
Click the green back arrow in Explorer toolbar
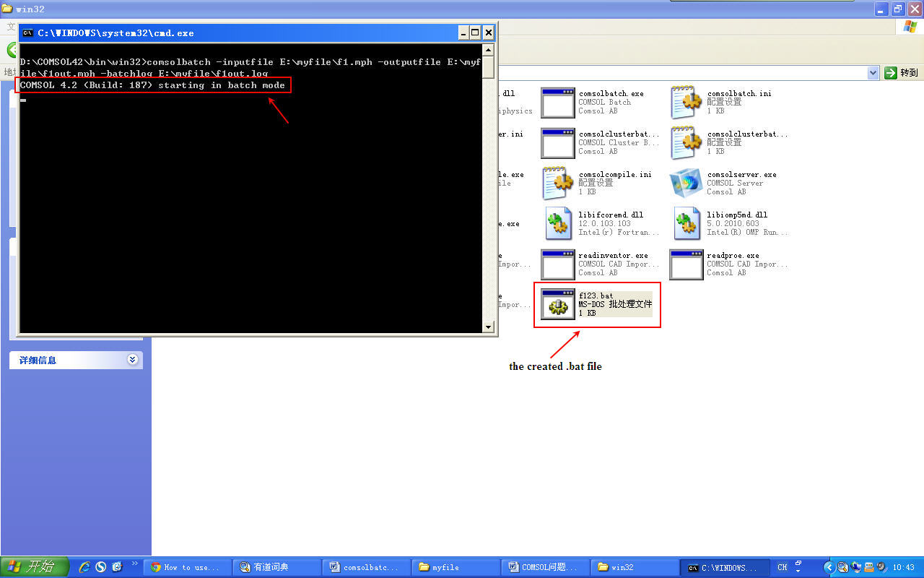(12, 49)
